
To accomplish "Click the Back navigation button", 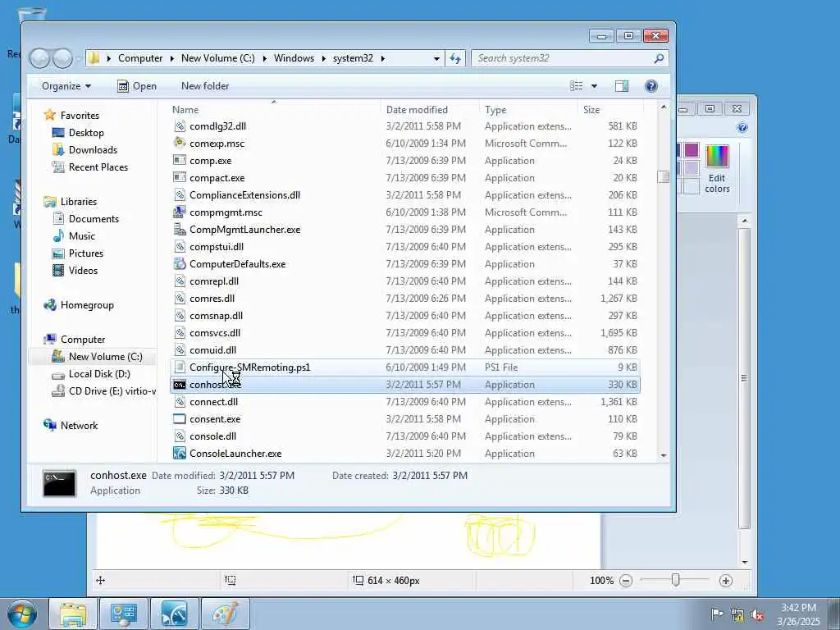I will coord(39,58).
